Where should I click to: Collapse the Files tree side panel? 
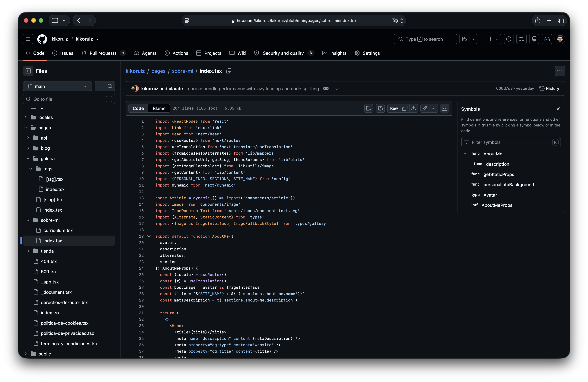(28, 71)
